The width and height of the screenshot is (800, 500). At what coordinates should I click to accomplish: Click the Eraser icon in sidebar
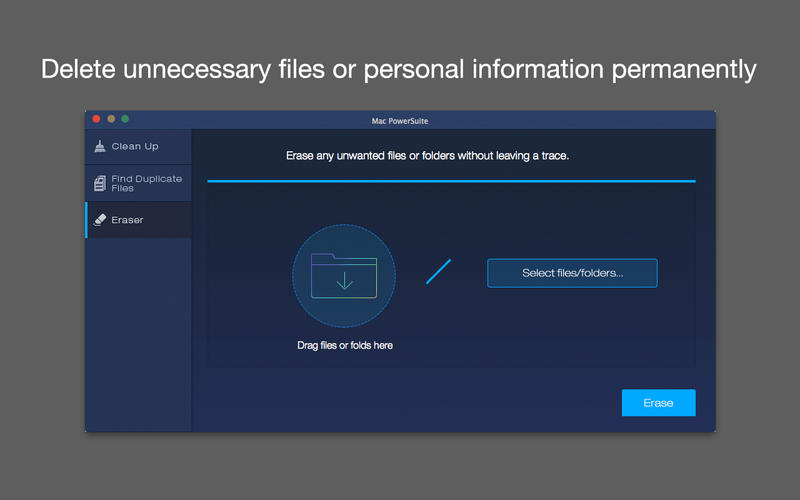click(x=100, y=220)
